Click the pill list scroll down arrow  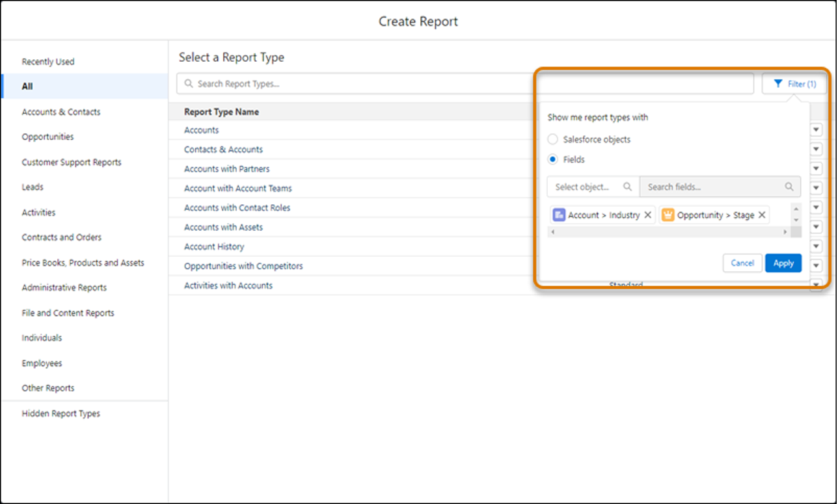(x=796, y=220)
